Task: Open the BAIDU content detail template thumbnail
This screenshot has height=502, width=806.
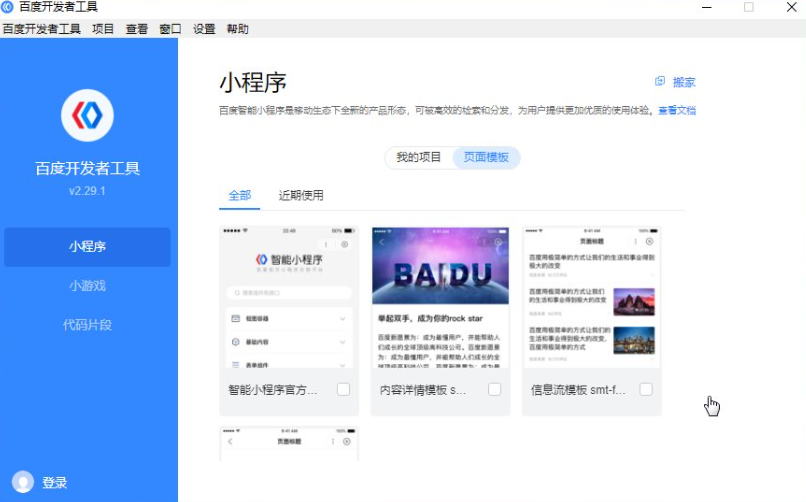Action: (441, 297)
